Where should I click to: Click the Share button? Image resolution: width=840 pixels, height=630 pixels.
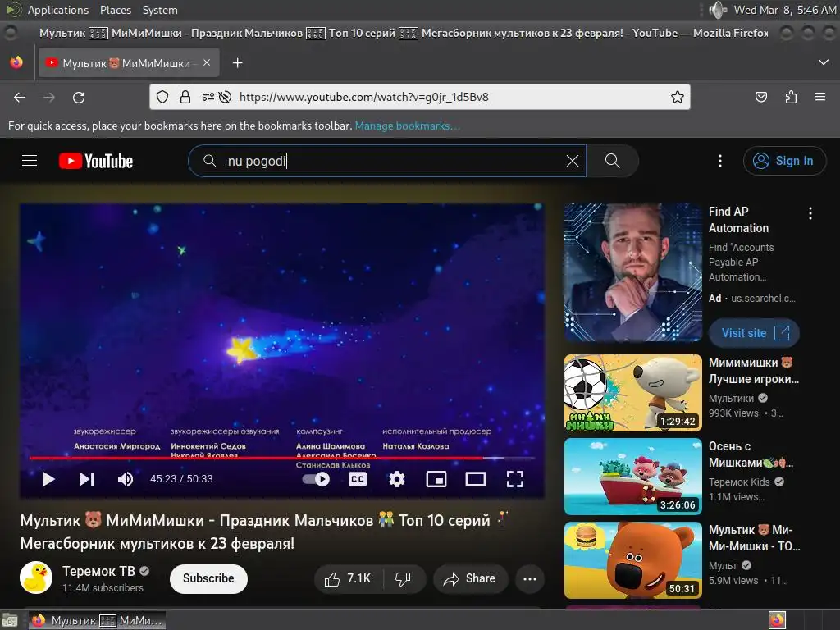point(470,578)
